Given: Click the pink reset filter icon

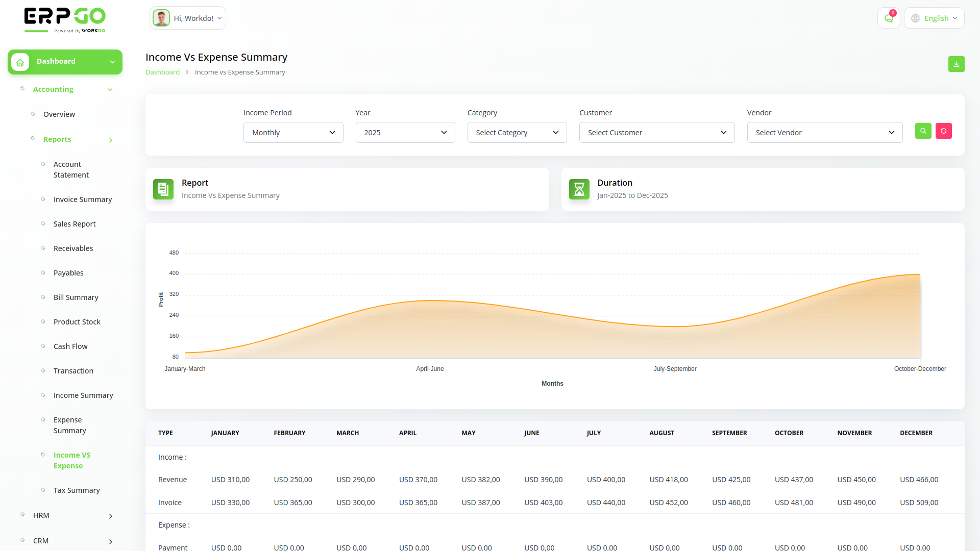Looking at the screenshot, I should 943,131.
